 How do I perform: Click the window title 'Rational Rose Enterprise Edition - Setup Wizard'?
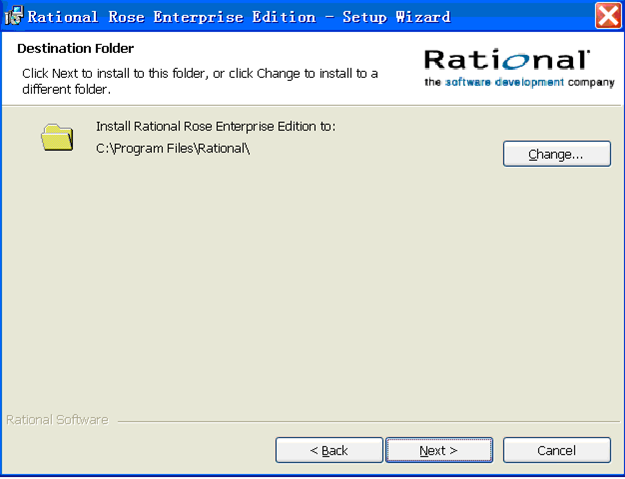239,17
